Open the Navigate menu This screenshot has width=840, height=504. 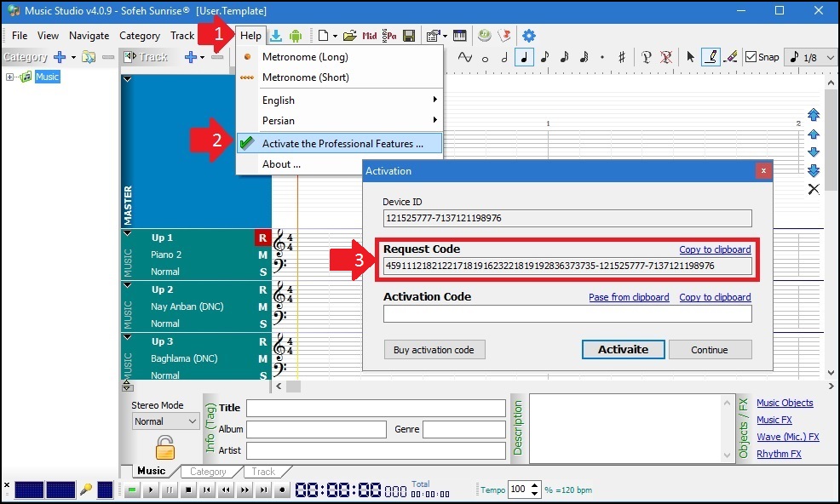point(89,36)
